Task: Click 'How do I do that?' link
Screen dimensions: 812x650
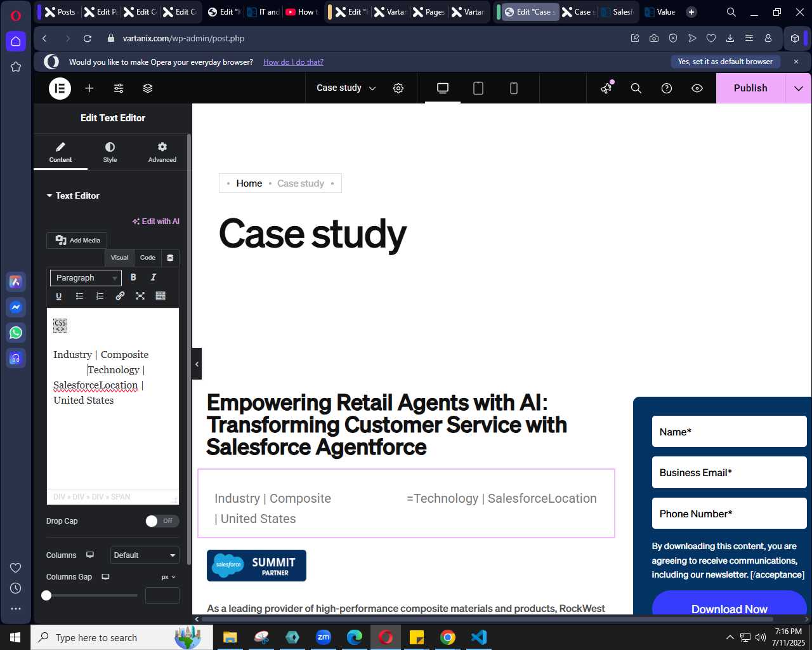Action: (x=293, y=62)
